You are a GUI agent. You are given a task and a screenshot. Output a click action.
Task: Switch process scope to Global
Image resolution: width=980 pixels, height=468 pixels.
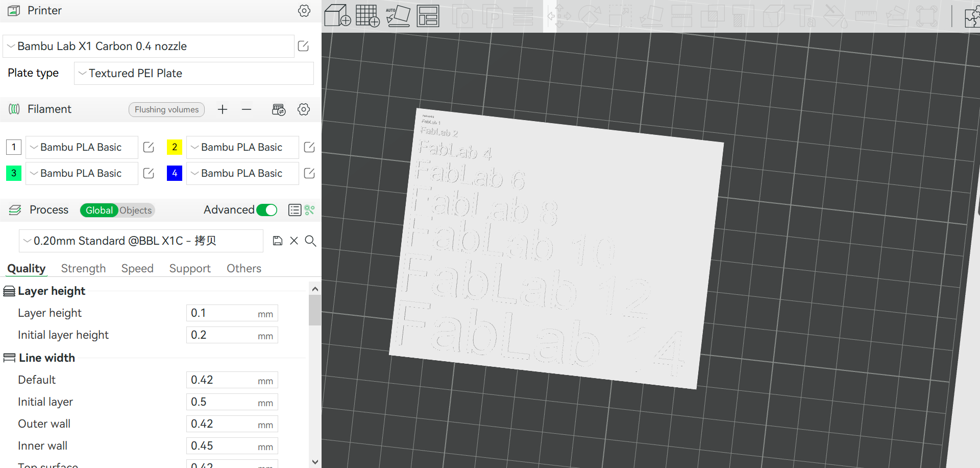pyautogui.click(x=99, y=210)
